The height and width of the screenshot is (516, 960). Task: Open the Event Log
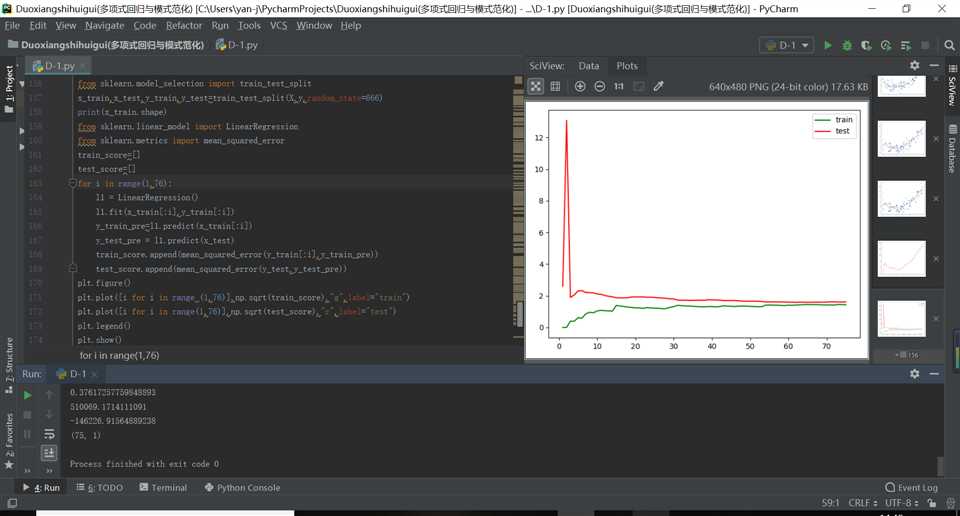[912, 488]
